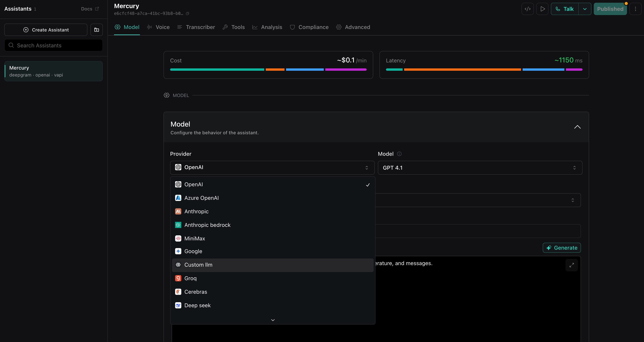Click the Deep seek logo icon

click(x=178, y=305)
